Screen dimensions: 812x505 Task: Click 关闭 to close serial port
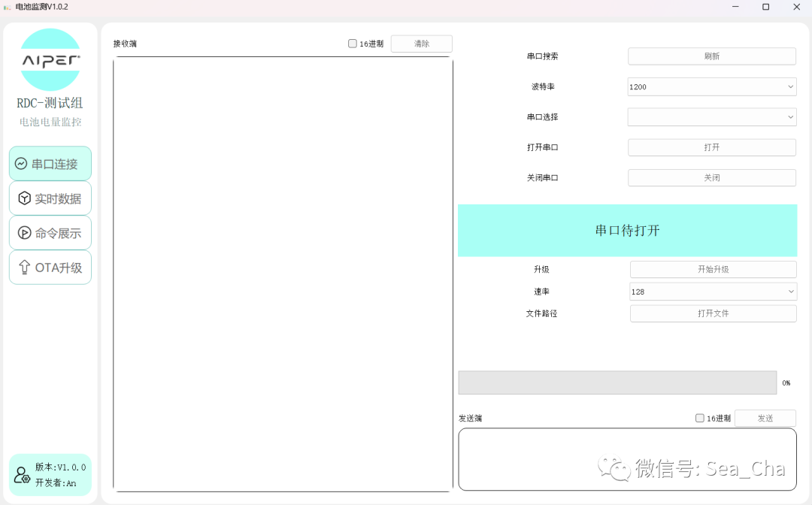(x=712, y=178)
